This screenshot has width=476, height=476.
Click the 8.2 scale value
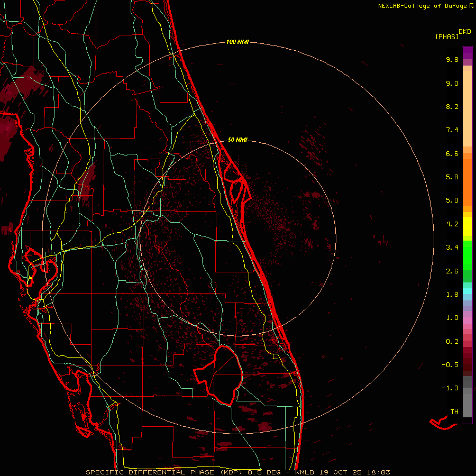[452, 106]
